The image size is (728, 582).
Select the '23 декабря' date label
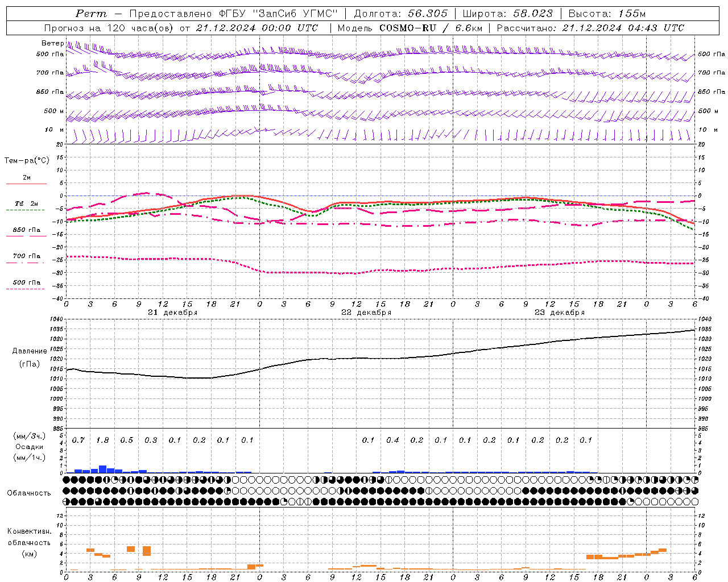point(560,313)
